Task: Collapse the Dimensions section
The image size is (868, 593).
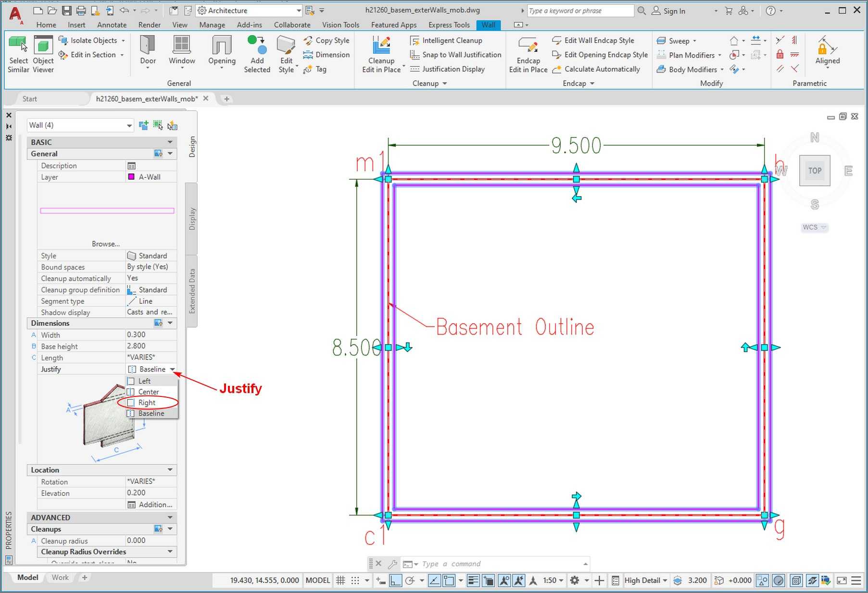Action: (x=170, y=323)
